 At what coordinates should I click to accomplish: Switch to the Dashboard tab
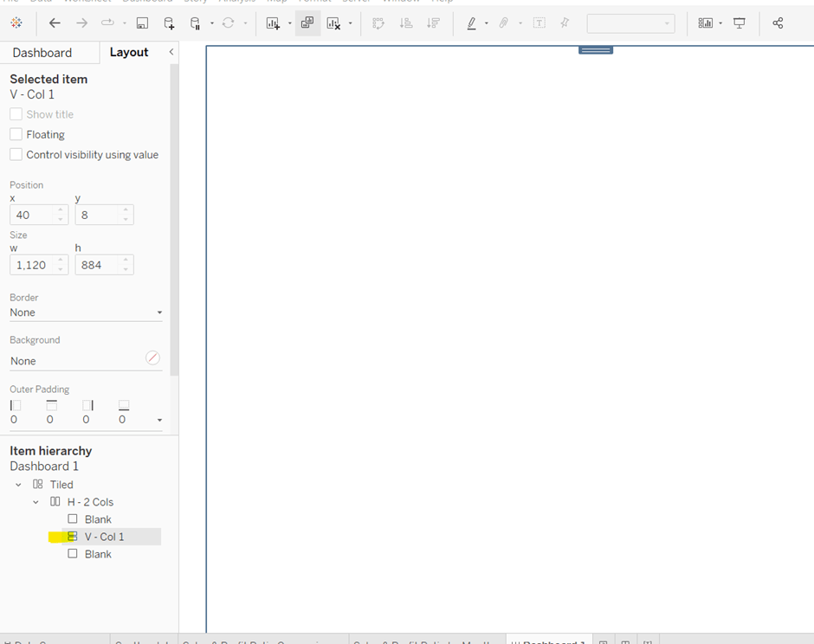[x=42, y=53]
